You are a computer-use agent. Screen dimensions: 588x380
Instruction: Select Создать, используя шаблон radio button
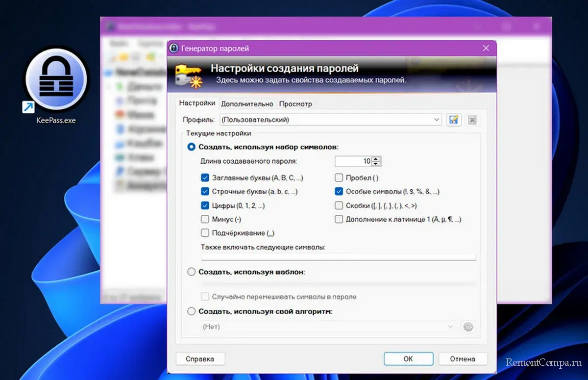192,272
